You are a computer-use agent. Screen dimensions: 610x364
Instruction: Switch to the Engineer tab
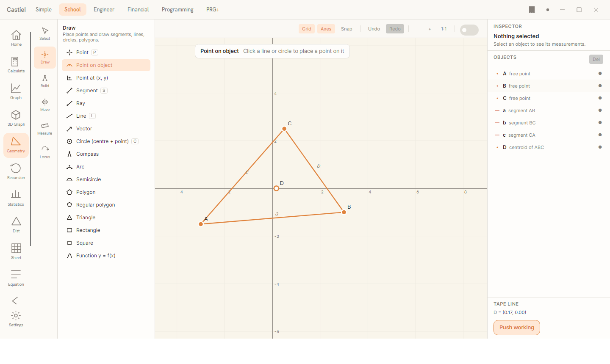click(x=104, y=9)
